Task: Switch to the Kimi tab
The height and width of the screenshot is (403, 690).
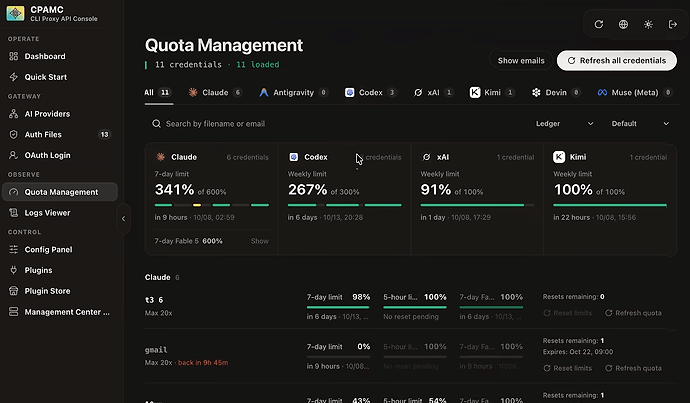Action: (x=492, y=92)
